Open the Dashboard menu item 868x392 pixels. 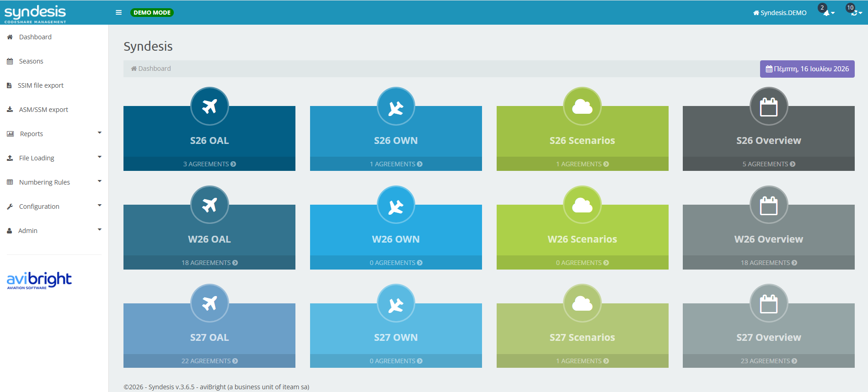54,37
